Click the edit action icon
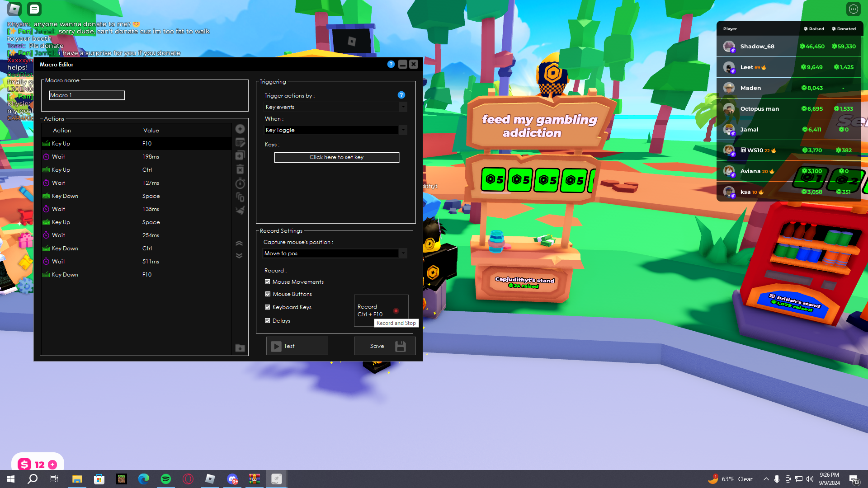The height and width of the screenshot is (488, 868). point(240,143)
